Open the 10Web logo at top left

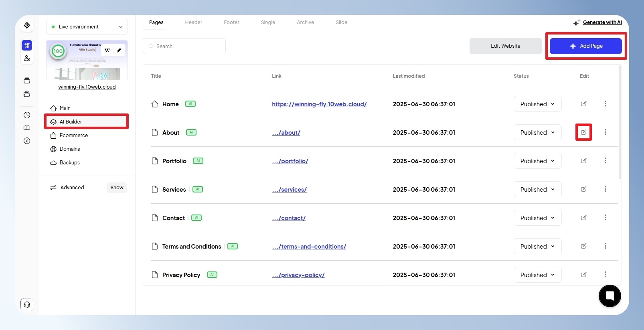(x=27, y=25)
